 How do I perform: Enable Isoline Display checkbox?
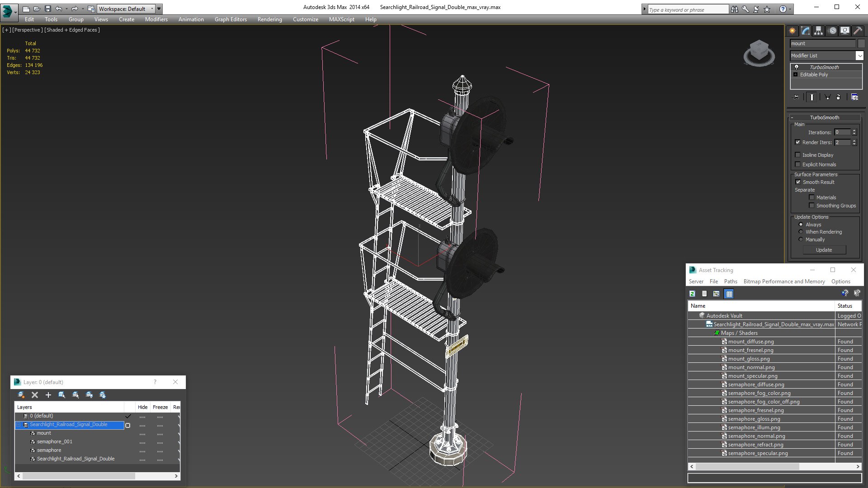798,155
